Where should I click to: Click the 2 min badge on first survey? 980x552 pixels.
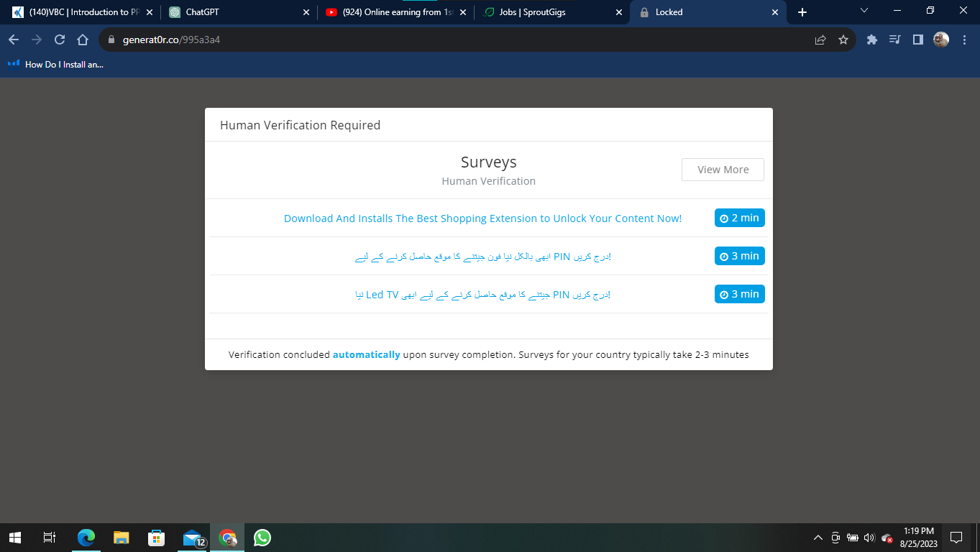click(739, 218)
